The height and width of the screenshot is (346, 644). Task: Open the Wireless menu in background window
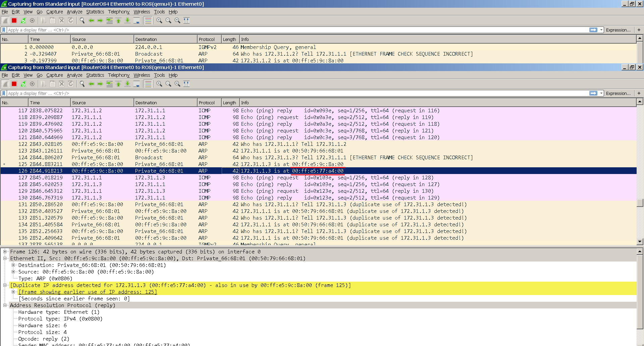point(142,12)
